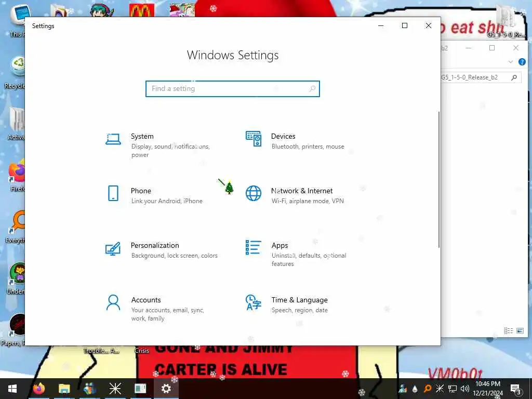
Task: Click the asterisk icon in system tray
Action: (x=440, y=389)
